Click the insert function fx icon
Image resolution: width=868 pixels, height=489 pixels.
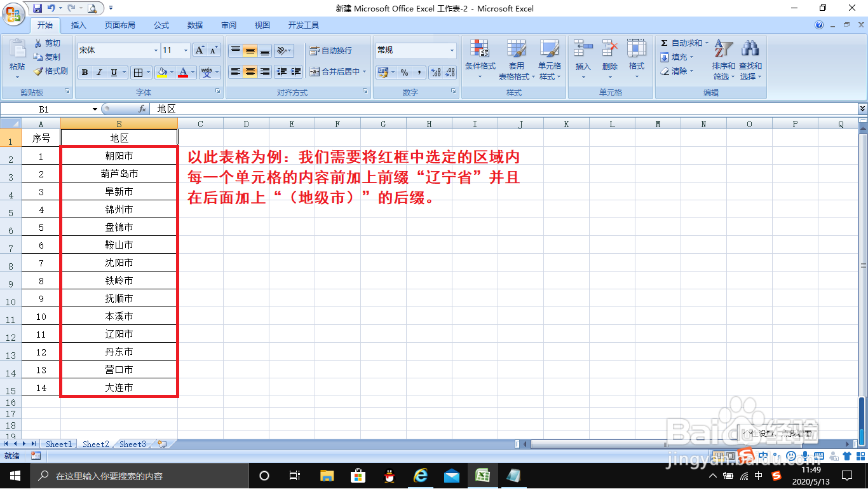click(142, 109)
